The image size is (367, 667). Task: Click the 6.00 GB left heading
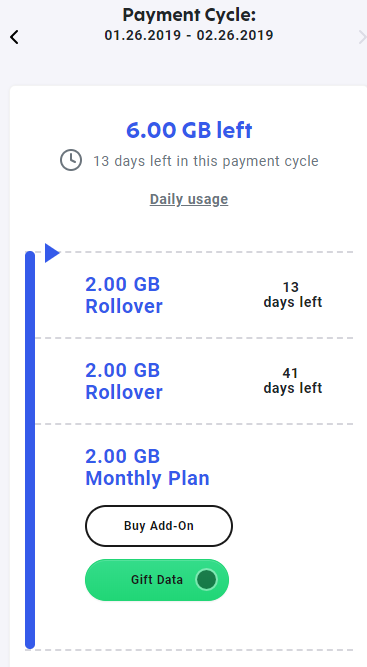coord(189,130)
